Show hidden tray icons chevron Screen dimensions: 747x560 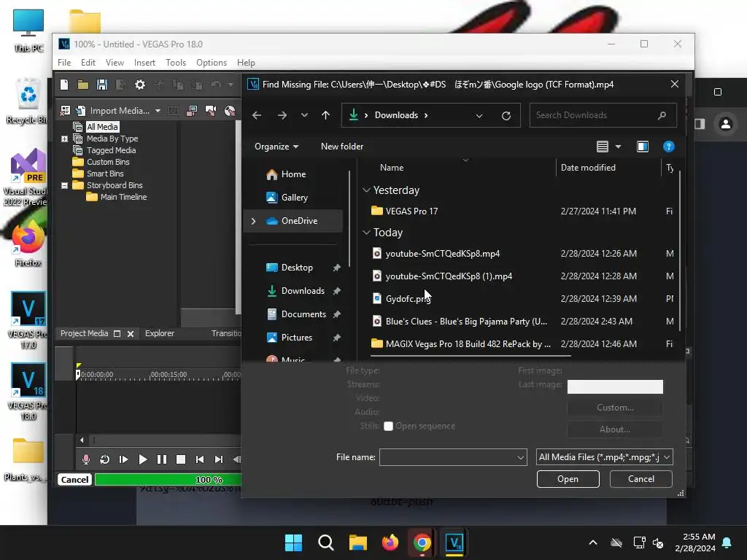[x=592, y=542]
